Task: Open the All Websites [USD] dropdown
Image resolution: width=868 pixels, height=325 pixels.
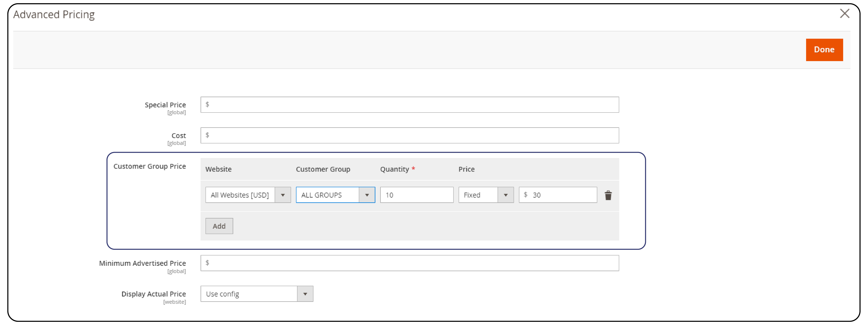Action: [x=248, y=195]
